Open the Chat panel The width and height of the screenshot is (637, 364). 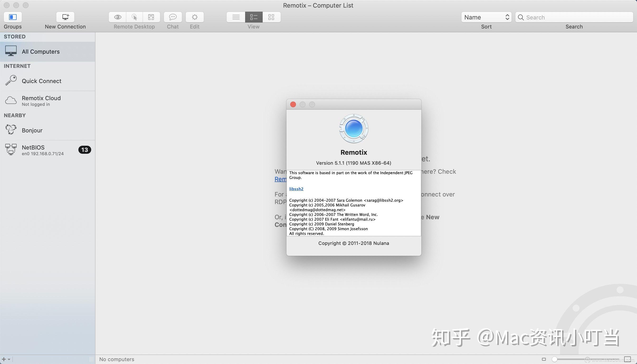point(173,17)
